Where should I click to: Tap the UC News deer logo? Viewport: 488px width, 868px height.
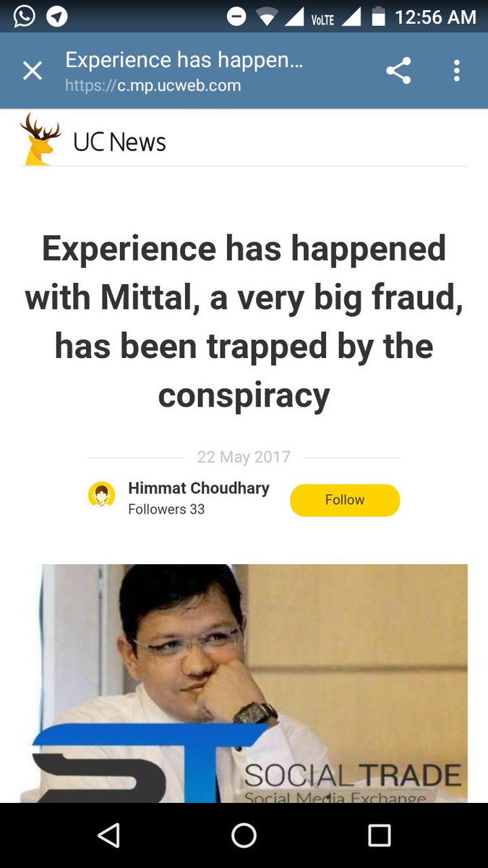(x=40, y=139)
